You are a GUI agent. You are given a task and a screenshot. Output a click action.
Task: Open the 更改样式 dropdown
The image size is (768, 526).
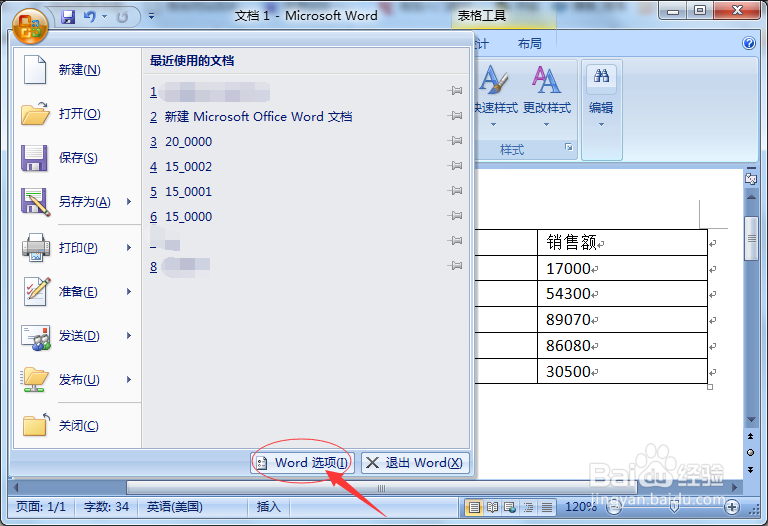pyautogui.click(x=547, y=96)
